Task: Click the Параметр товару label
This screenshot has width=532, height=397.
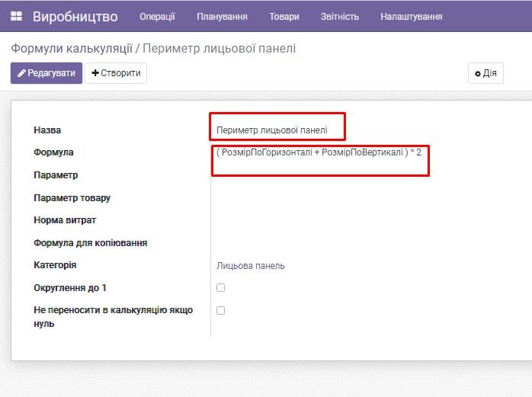Action: [72, 198]
